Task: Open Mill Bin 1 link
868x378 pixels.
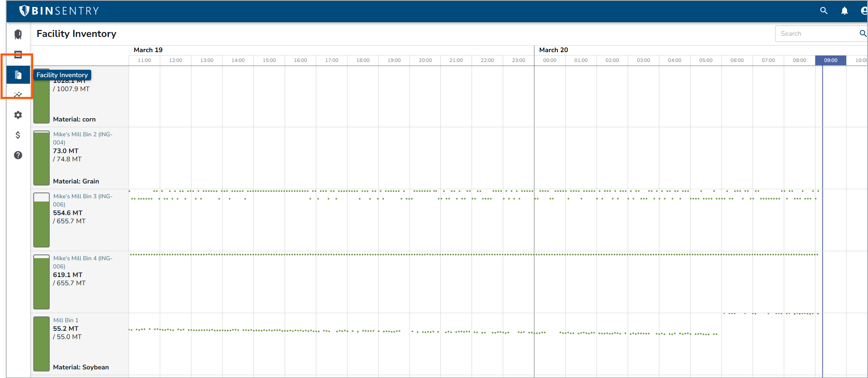Action: 66,320
